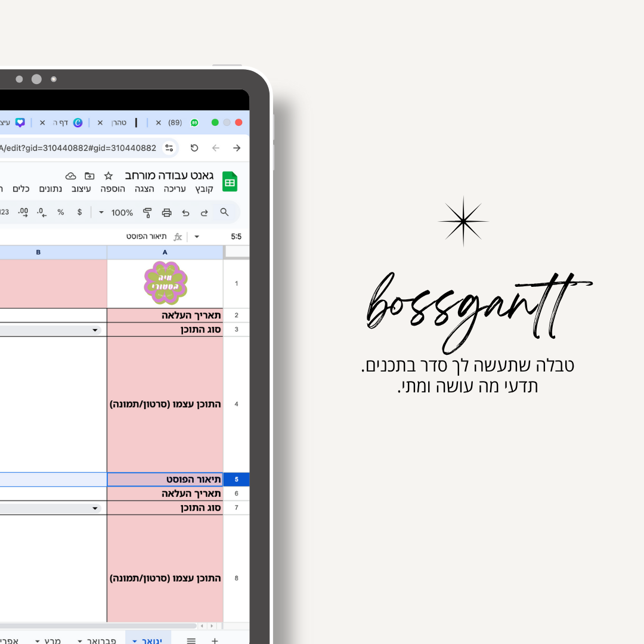The image size is (644, 644).
Task: Open the סוג התוכן dropdown in row 3
Action: (x=95, y=330)
